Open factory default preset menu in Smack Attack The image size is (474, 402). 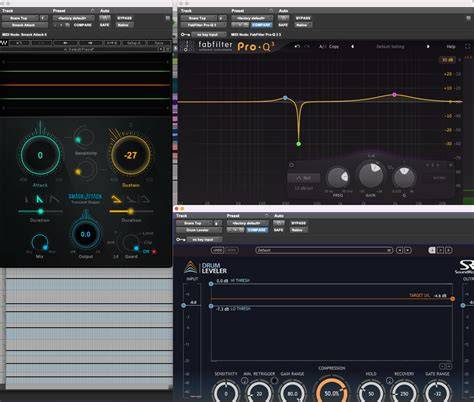(x=72, y=18)
